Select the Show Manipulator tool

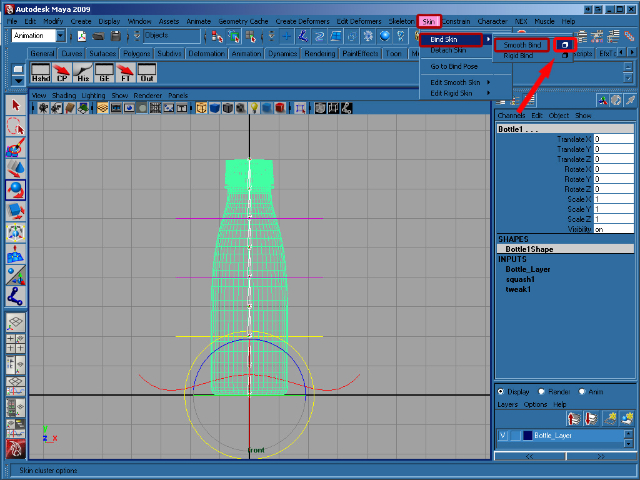click(x=16, y=275)
